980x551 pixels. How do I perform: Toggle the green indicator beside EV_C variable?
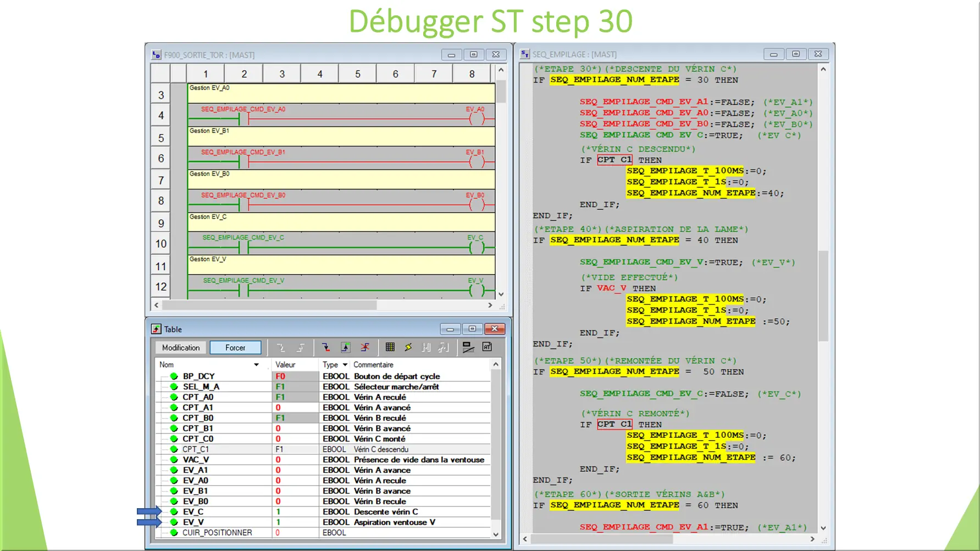click(174, 511)
